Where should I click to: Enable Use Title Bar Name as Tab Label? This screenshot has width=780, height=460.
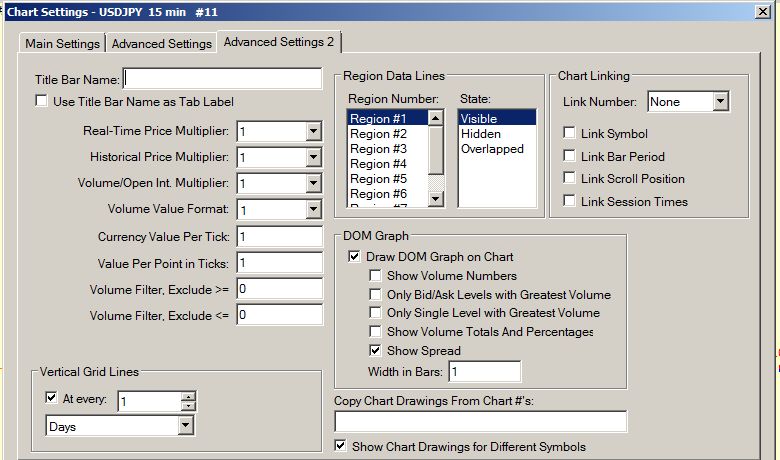(42, 101)
